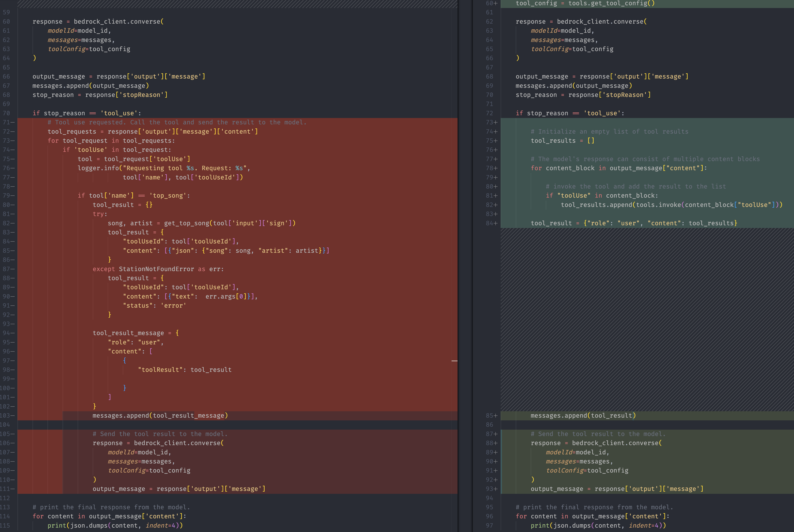Click "if tool['name'] == 'top_song':" line
This screenshot has width=794, height=532.
pyautogui.click(x=134, y=196)
